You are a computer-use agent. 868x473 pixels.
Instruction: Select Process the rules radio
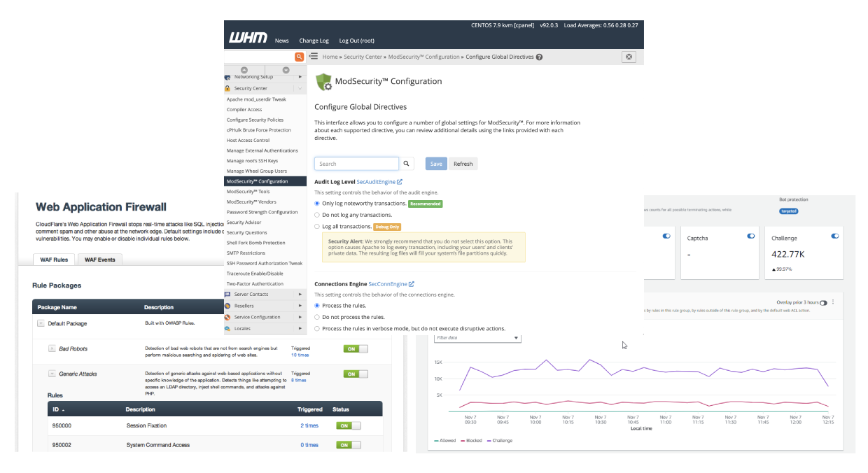pos(317,306)
